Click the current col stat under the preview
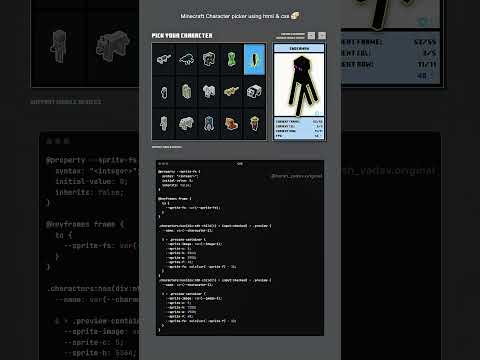This screenshot has height=360, width=480. click(x=299, y=126)
